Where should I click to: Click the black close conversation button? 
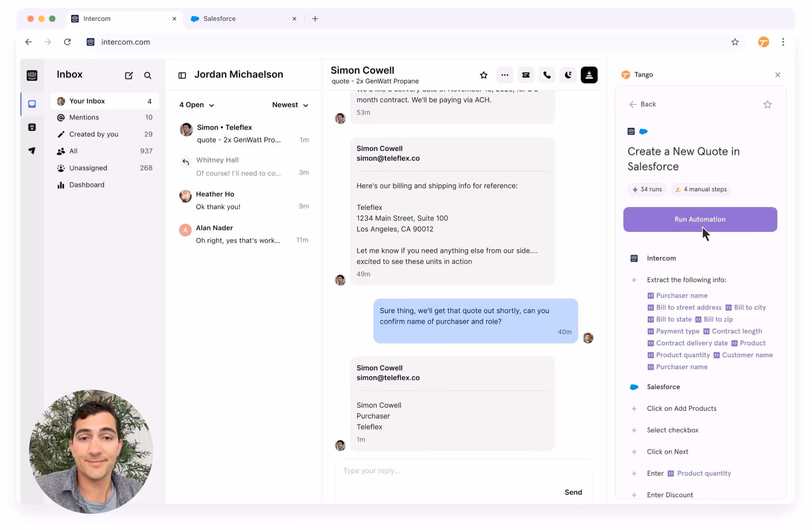pyautogui.click(x=589, y=75)
